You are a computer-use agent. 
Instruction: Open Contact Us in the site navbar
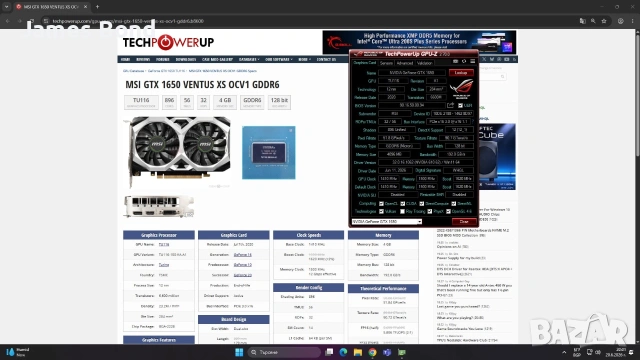click(x=326, y=60)
